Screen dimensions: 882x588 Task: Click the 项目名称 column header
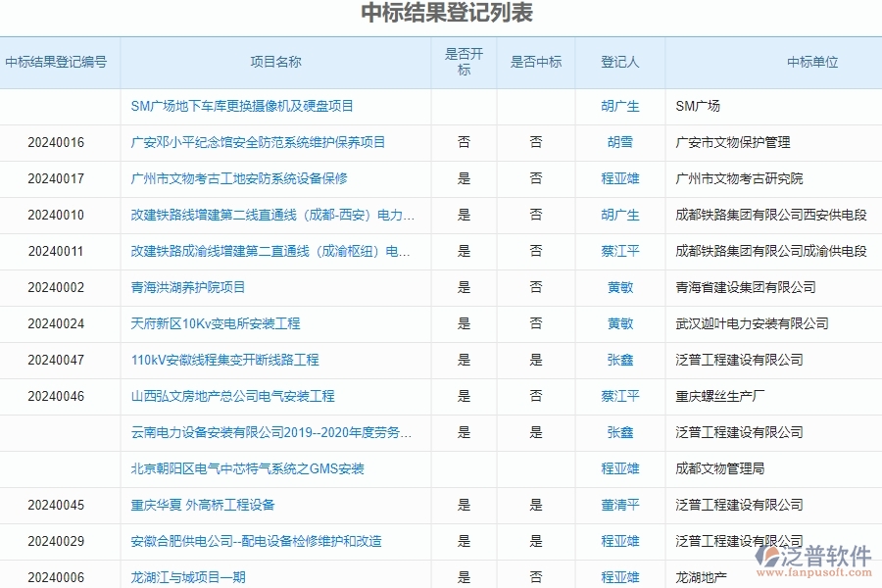pos(275,61)
